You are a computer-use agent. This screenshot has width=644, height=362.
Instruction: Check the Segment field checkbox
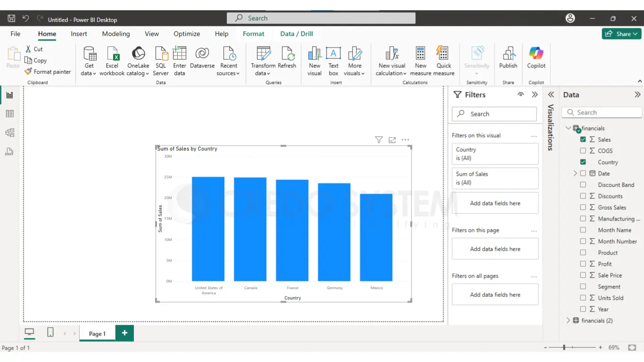[583, 287]
